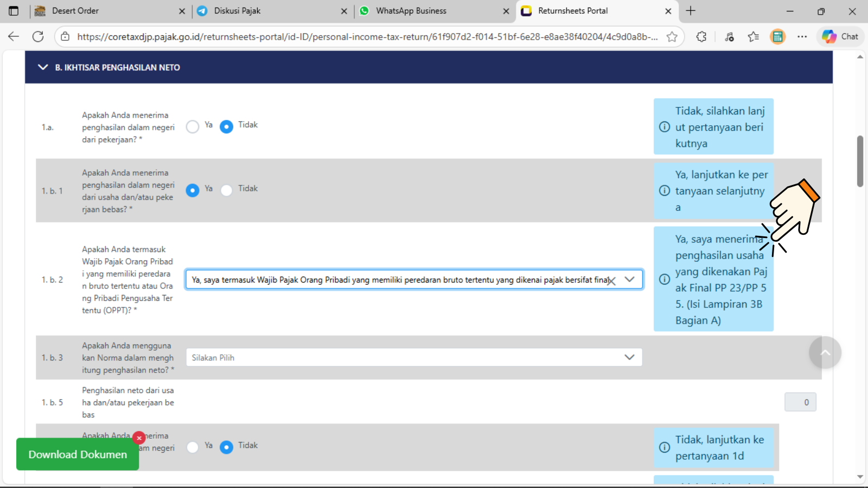Bookmark page with the star icon

672,36
